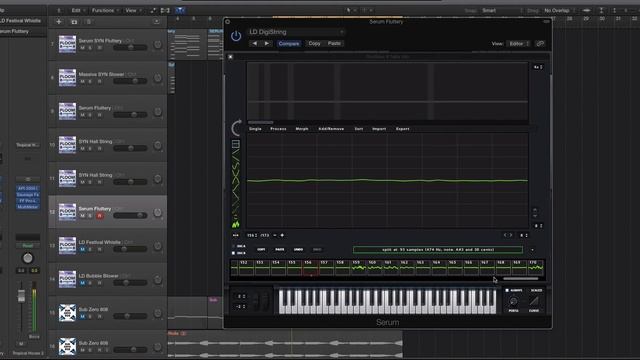The height and width of the screenshot is (360, 640).
Task: Open the Edit menu in tracks area
Action: (x=78, y=10)
